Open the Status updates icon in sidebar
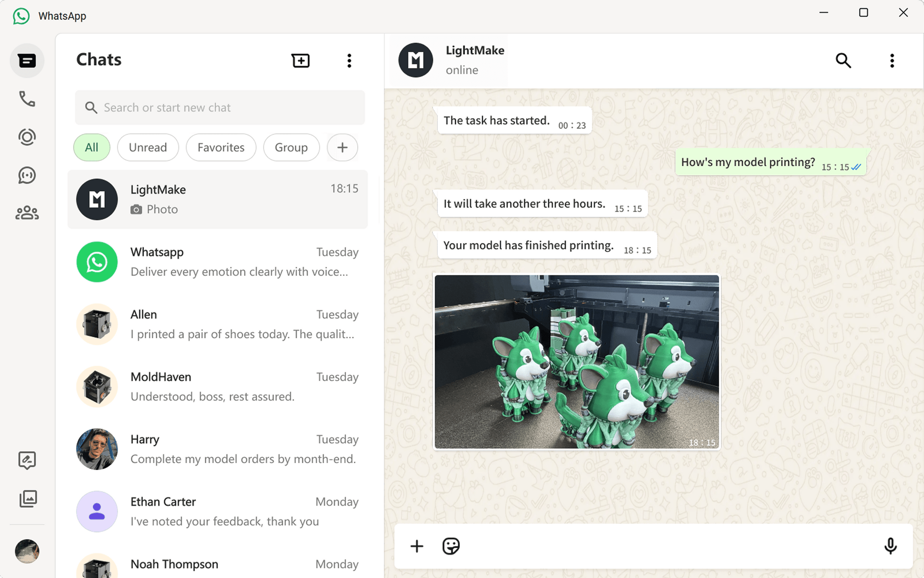The width and height of the screenshot is (924, 578). tap(27, 137)
